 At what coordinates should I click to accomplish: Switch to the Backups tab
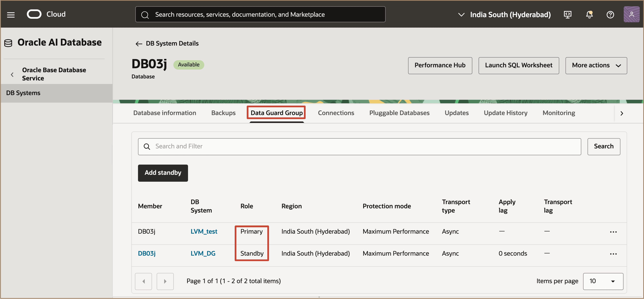pyautogui.click(x=223, y=113)
